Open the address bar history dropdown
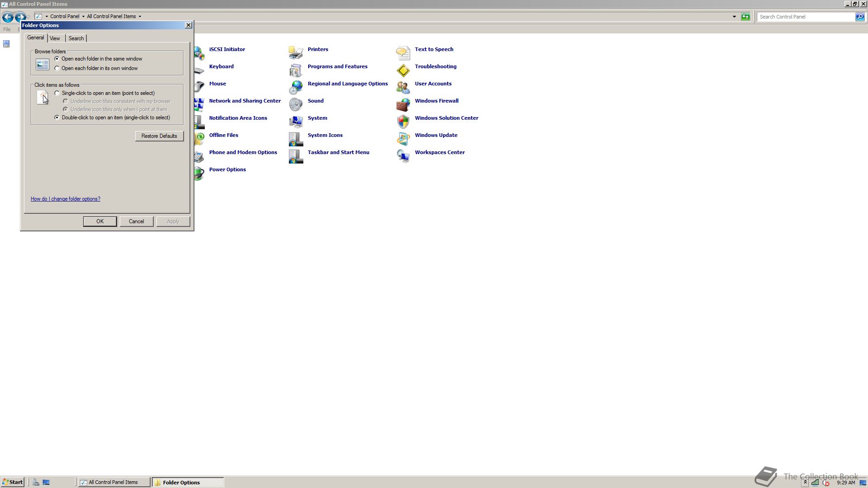 tap(734, 17)
